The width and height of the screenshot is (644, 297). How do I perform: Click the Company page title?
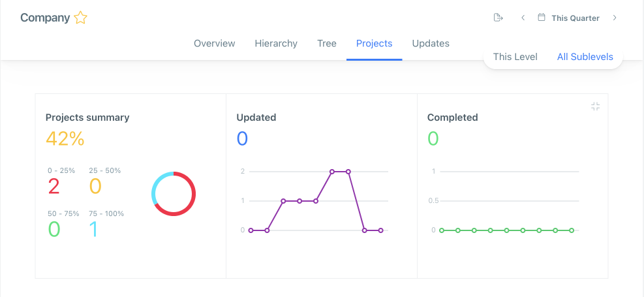click(x=45, y=18)
